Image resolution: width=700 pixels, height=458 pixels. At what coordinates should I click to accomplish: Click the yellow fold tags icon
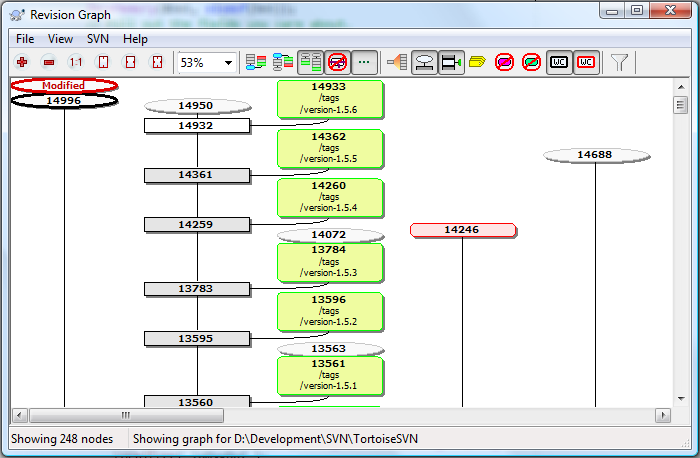[478, 63]
